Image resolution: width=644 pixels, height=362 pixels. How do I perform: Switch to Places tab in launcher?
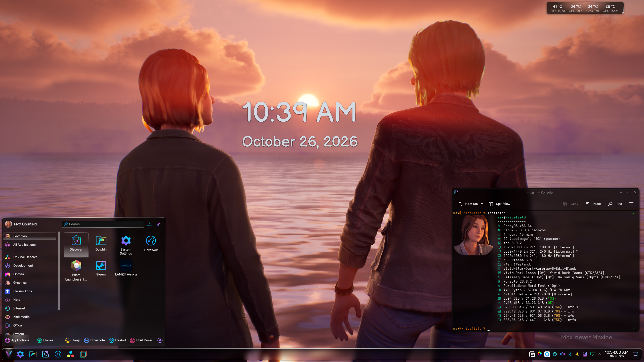coord(45,340)
